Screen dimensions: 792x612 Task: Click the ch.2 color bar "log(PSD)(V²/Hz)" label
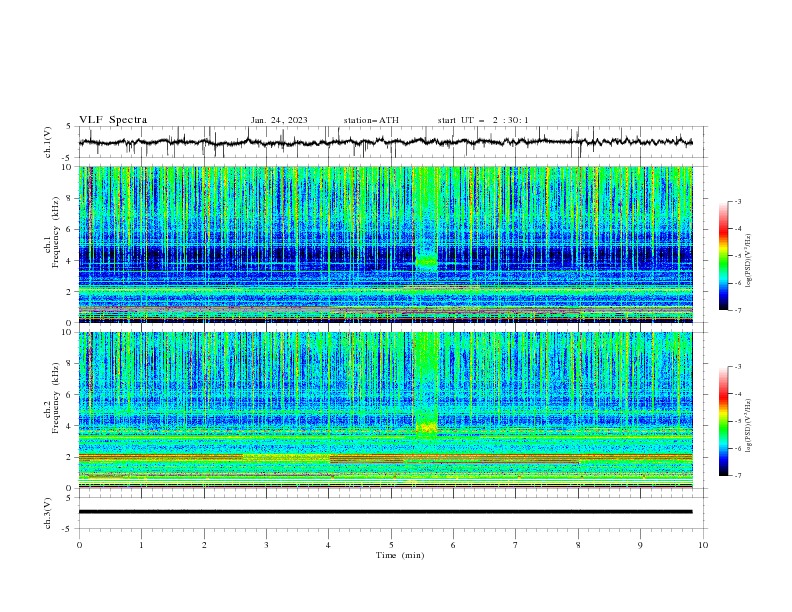click(750, 426)
